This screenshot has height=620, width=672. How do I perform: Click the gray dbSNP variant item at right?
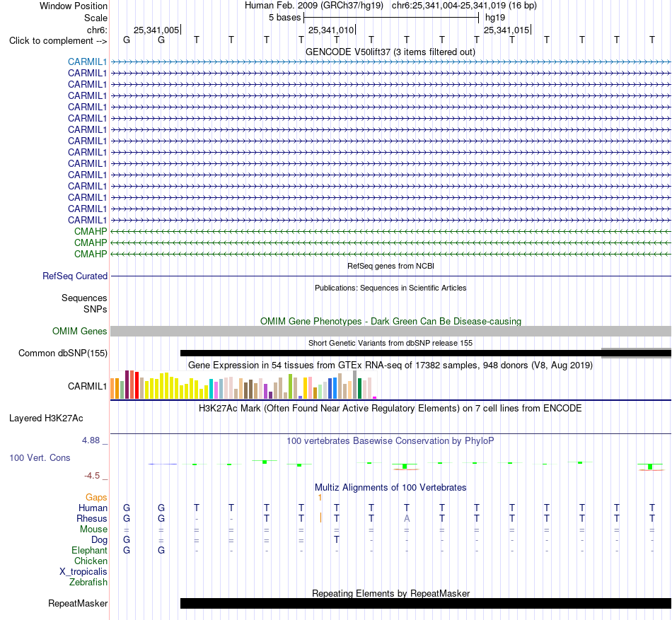[637, 353]
